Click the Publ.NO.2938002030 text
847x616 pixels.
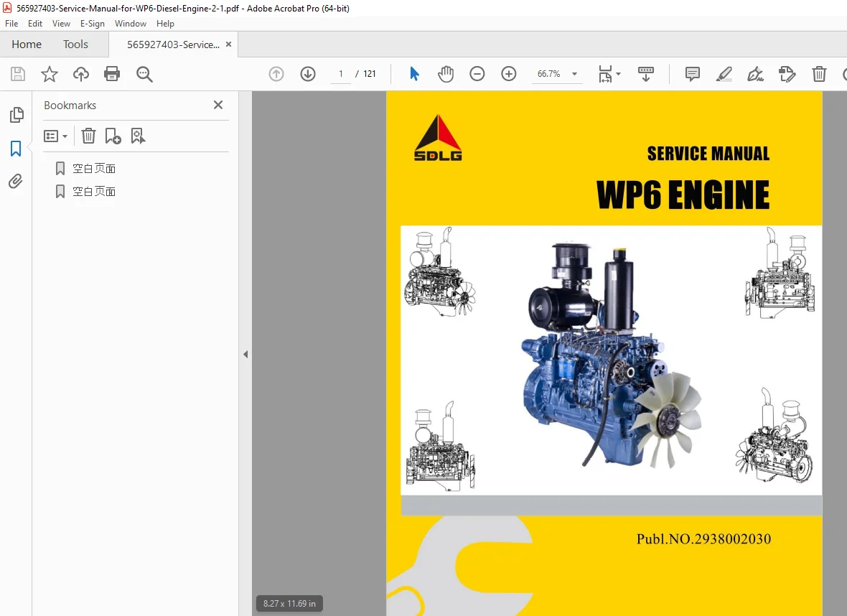pos(703,538)
